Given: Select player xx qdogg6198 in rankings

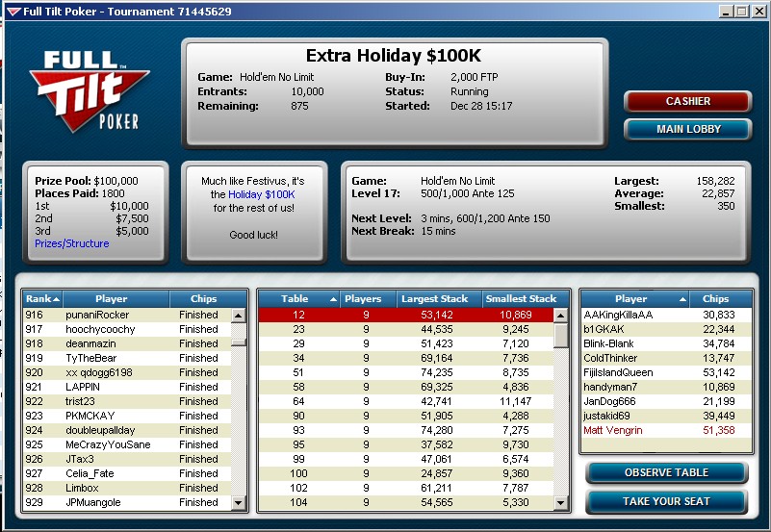Looking at the screenshot, I should click(127, 372).
